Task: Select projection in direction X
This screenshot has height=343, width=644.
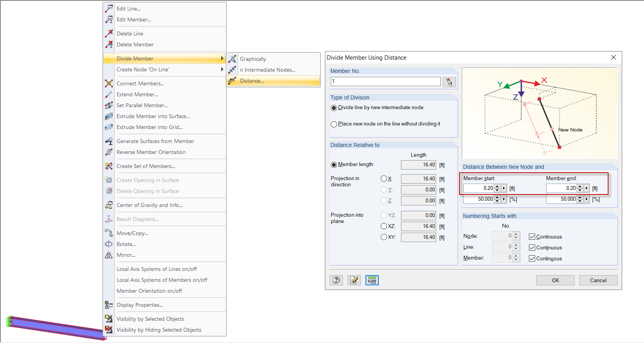Action: pyautogui.click(x=384, y=179)
